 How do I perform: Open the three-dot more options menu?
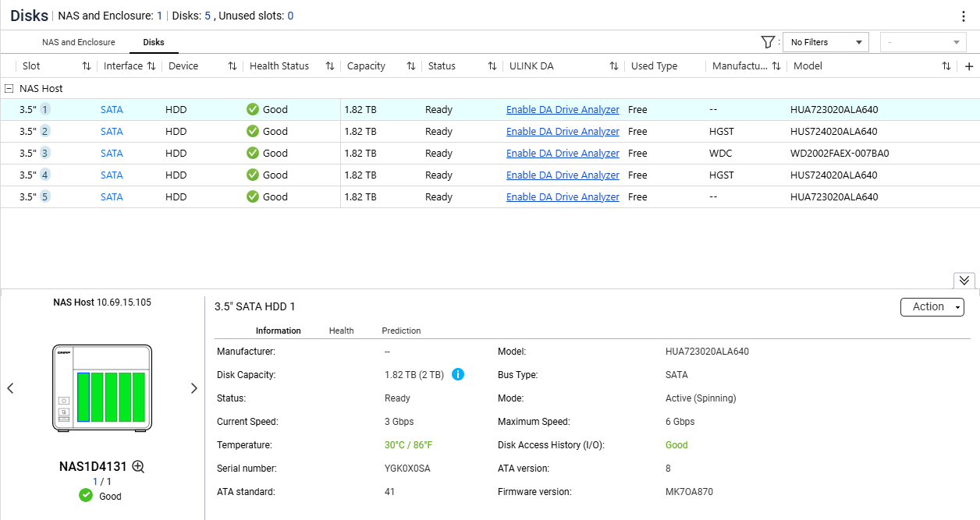tap(964, 16)
